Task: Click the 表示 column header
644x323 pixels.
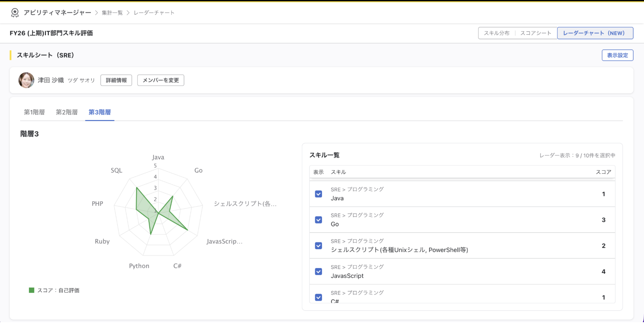Action: [318, 172]
